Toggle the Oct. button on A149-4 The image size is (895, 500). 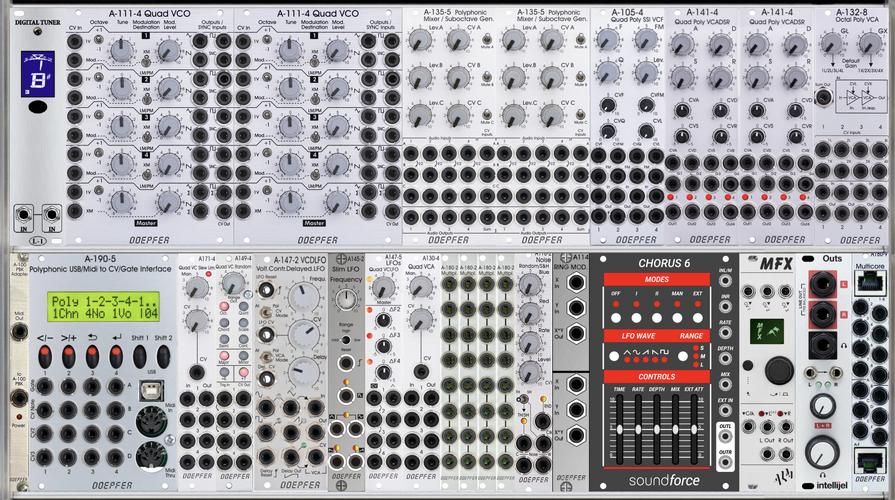point(224,307)
